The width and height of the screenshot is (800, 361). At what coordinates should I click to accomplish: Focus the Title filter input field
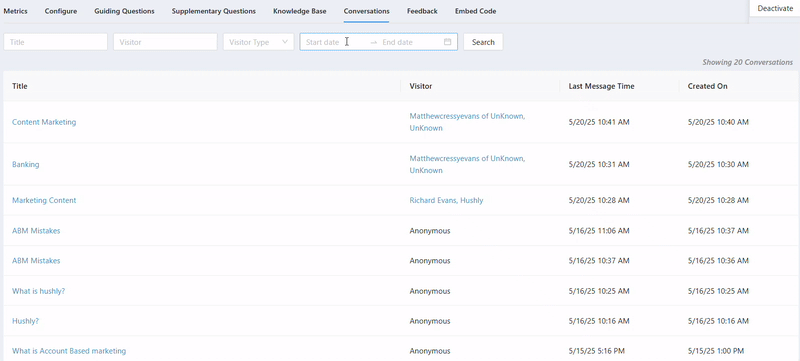click(x=56, y=42)
